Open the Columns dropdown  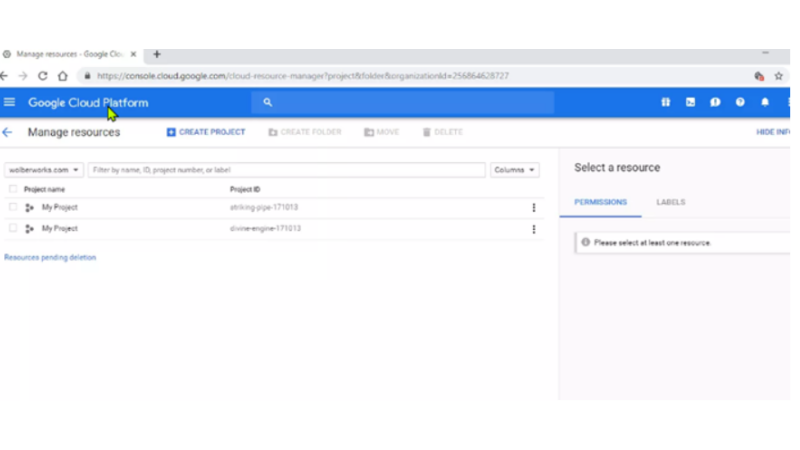point(514,170)
